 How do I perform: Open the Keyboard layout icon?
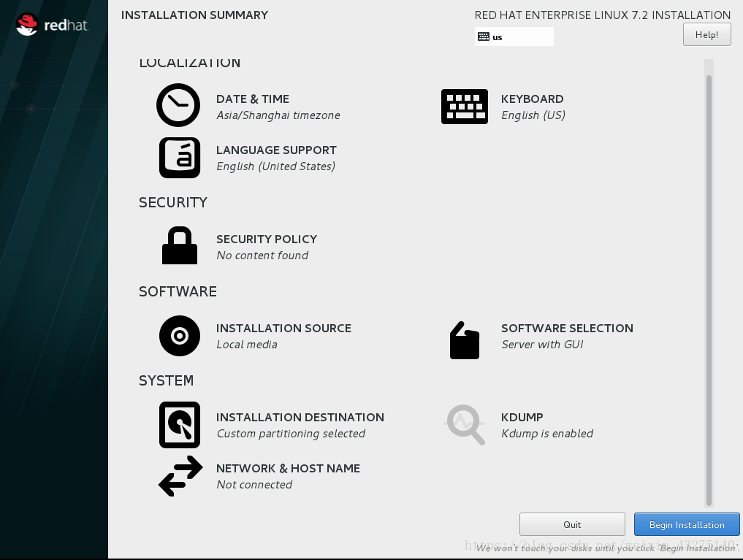pyautogui.click(x=465, y=107)
